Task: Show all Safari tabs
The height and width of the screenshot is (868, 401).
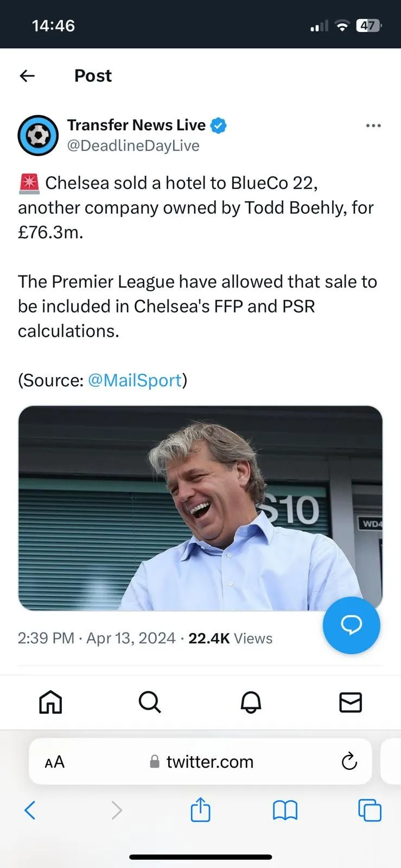Action: (x=370, y=810)
